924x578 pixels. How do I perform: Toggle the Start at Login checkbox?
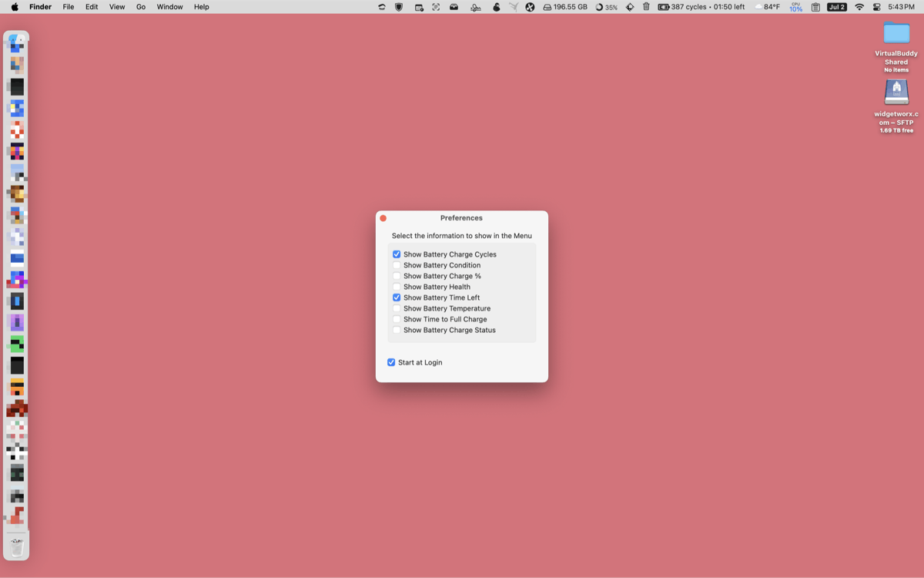pyautogui.click(x=391, y=362)
